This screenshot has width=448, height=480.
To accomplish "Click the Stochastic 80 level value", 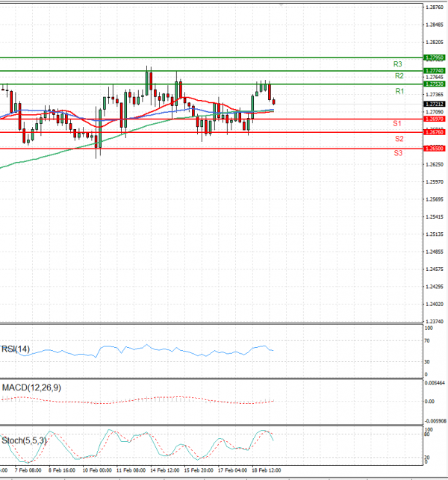I will (x=427, y=434).
